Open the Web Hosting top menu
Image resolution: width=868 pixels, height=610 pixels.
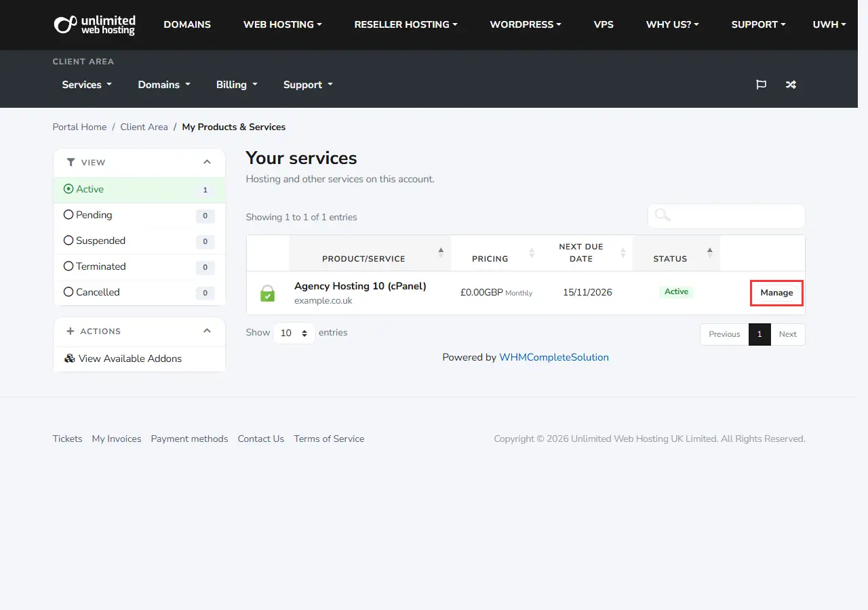click(283, 24)
